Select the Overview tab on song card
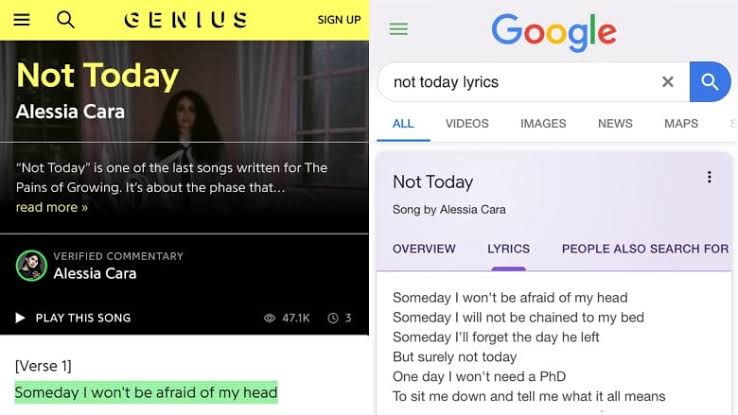This screenshot has width=738, height=415. [424, 249]
